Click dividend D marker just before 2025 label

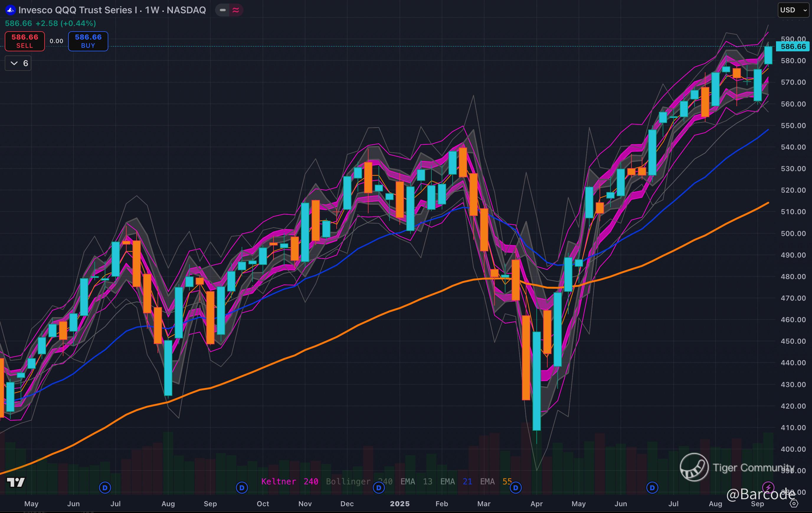point(379,487)
